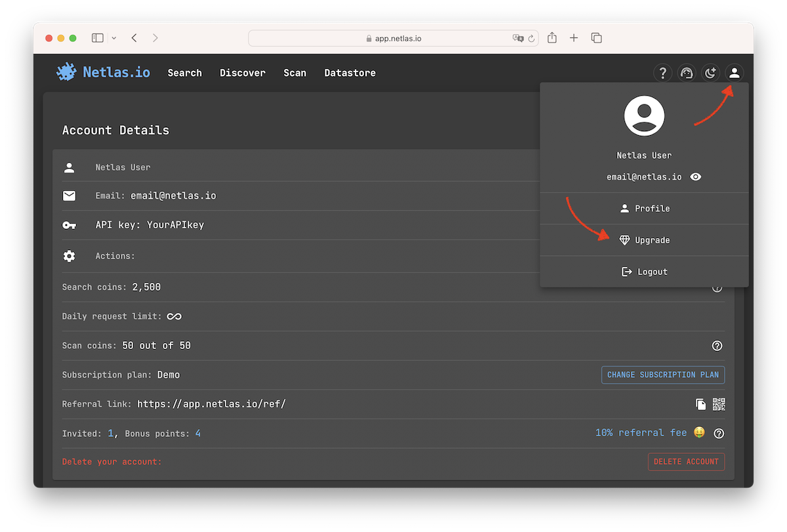Click the translate icon in address bar
787x532 pixels.
pos(518,39)
